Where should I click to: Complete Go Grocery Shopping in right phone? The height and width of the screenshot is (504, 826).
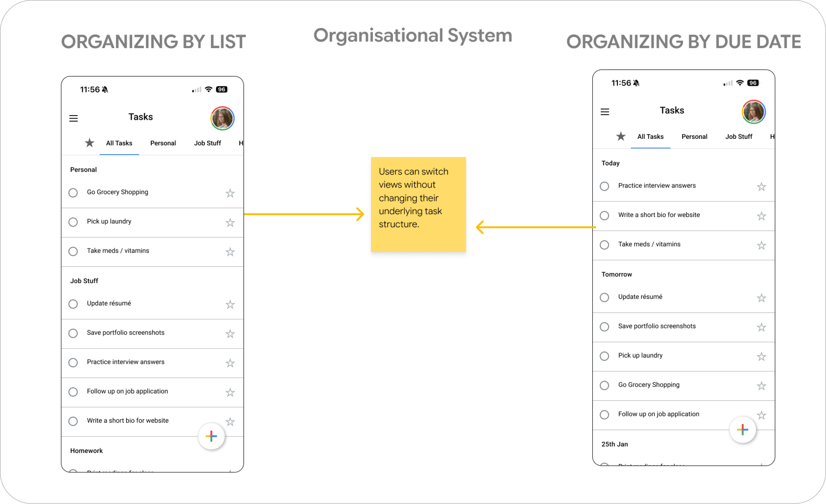tap(604, 386)
